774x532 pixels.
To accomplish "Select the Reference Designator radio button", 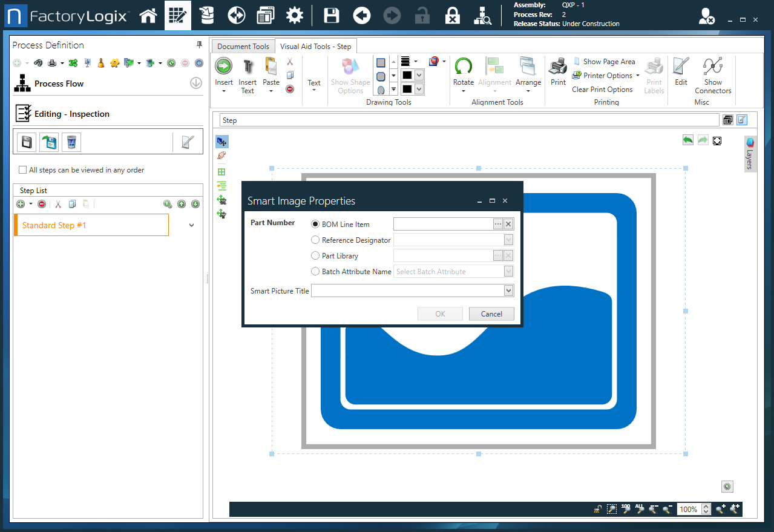I will coord(315,240).
